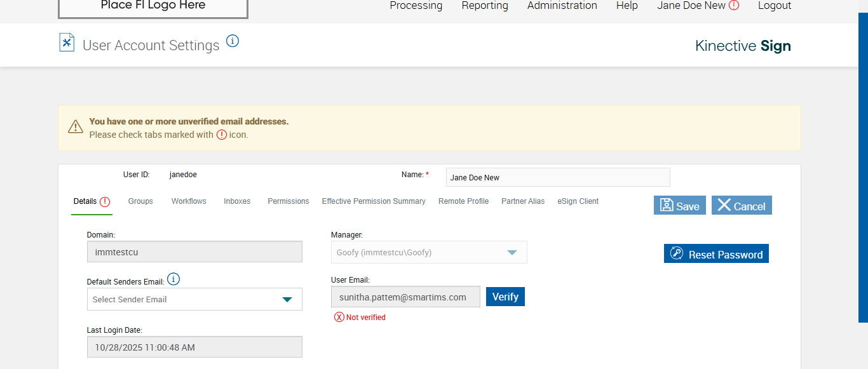The width and height of the screenshot is (868, 369).
Task: Open the Manager dropdown arrow
Action: point(512,252)
